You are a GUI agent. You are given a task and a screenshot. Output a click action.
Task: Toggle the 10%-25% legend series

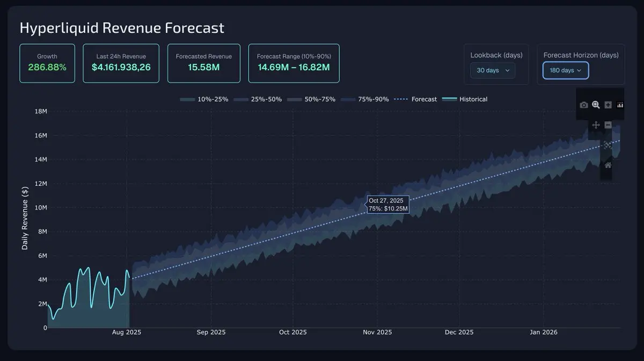pyautogui.click(x=204, y=99)
